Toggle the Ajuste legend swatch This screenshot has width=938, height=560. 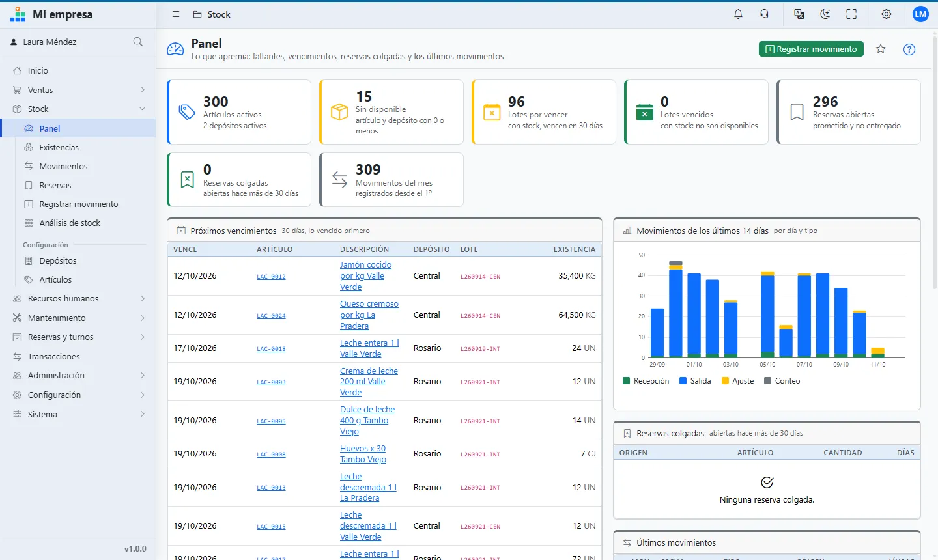coord(725,381)
